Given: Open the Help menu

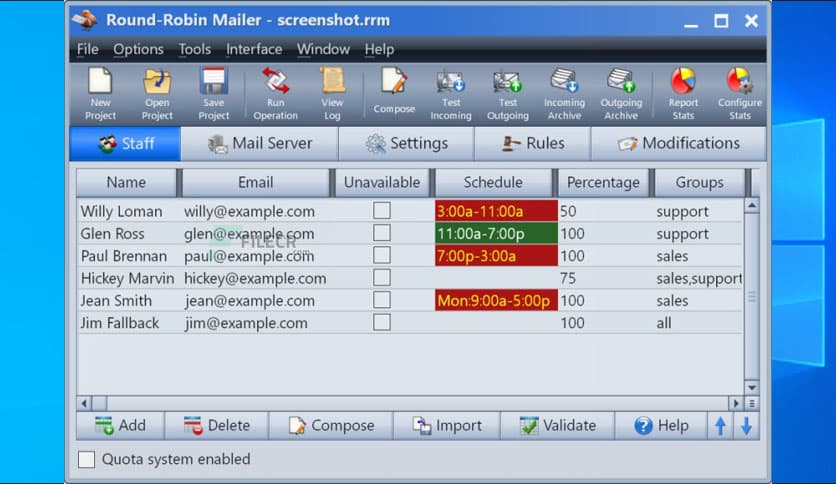Looking at the screenshot, I should 379,49.
